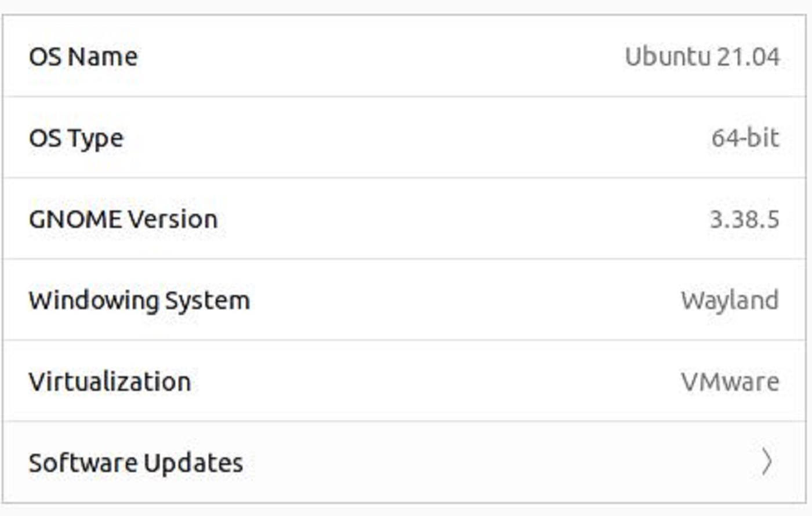
Task: Select the "Virtualization" label
Action: [110, 381]
